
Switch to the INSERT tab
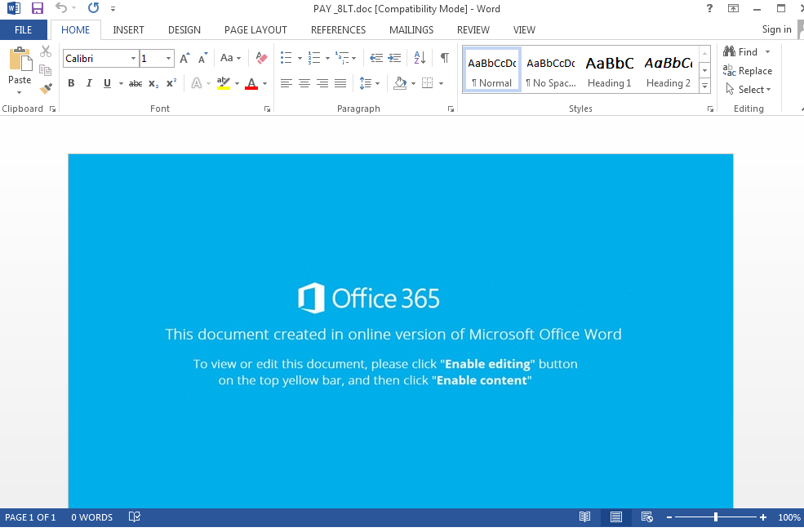tap(128, 29)
